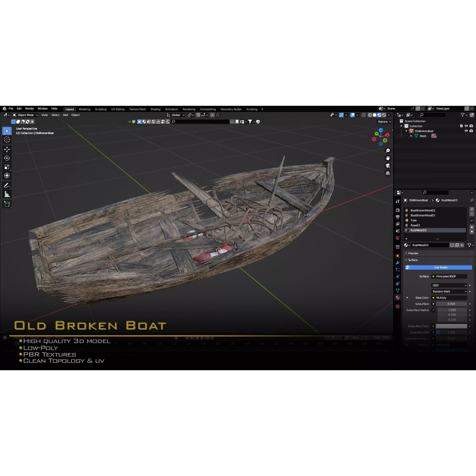Image resolution: width=476 pixels, height=476 pixels.
Task: Open the Texture checkerboard properties tab
Action: [x=398, y=307]
